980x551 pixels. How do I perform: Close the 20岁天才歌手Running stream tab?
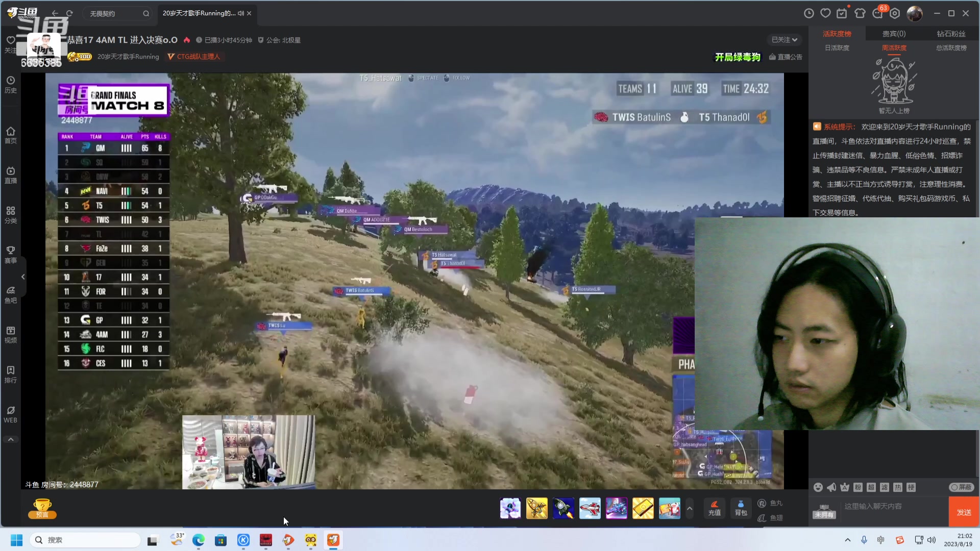point(249,13)
